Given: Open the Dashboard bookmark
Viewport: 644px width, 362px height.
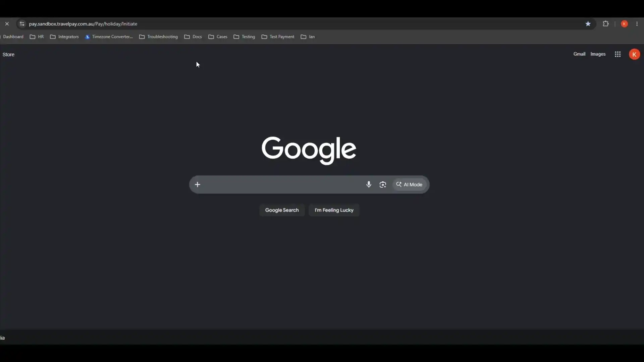Looking at the screenshot, I should pos(13,37).
